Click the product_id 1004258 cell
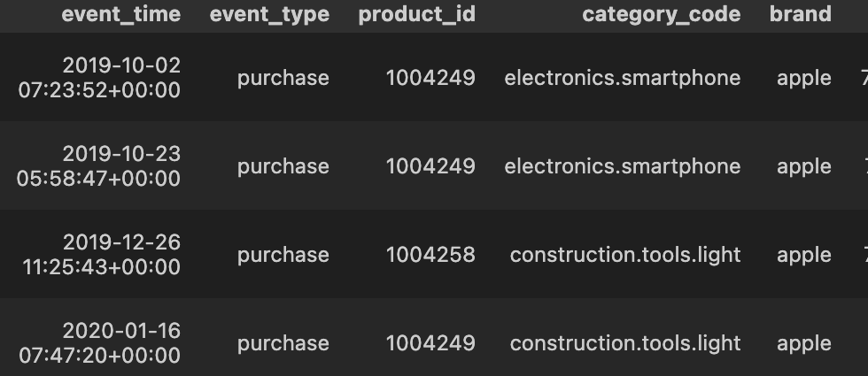Viewport: 868px width, 376px height. (x=430, y=255)
